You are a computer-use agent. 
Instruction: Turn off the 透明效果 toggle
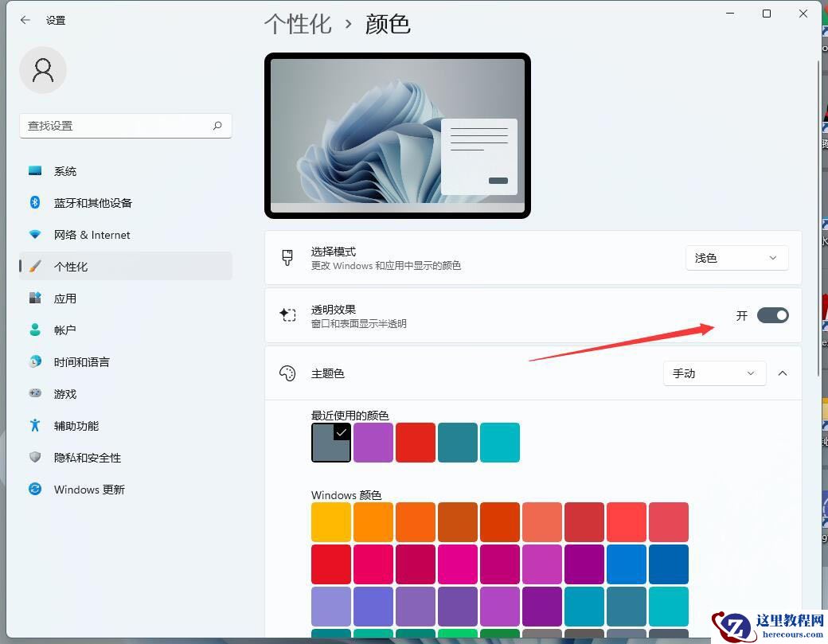[x=771, y=315]
